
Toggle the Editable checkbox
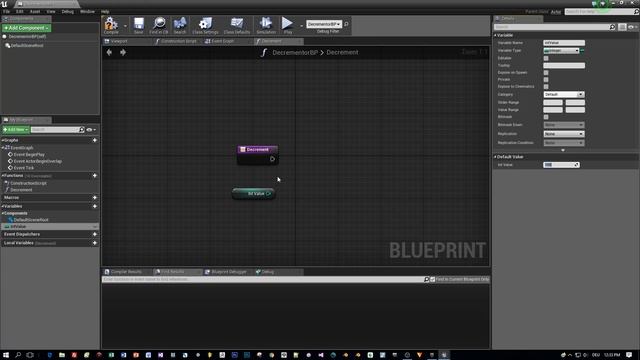pos(546,58)
